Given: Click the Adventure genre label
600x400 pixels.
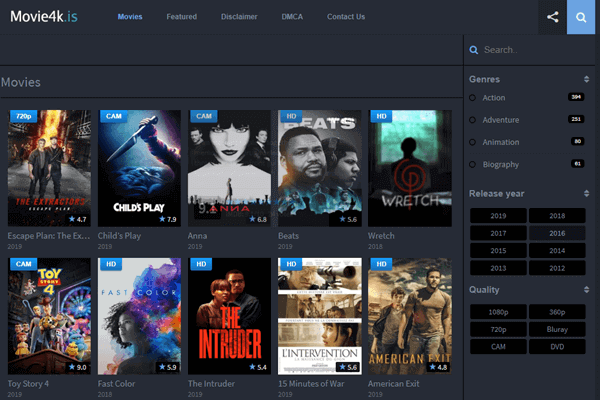Looking at the screenshot, I should [501, 120].
